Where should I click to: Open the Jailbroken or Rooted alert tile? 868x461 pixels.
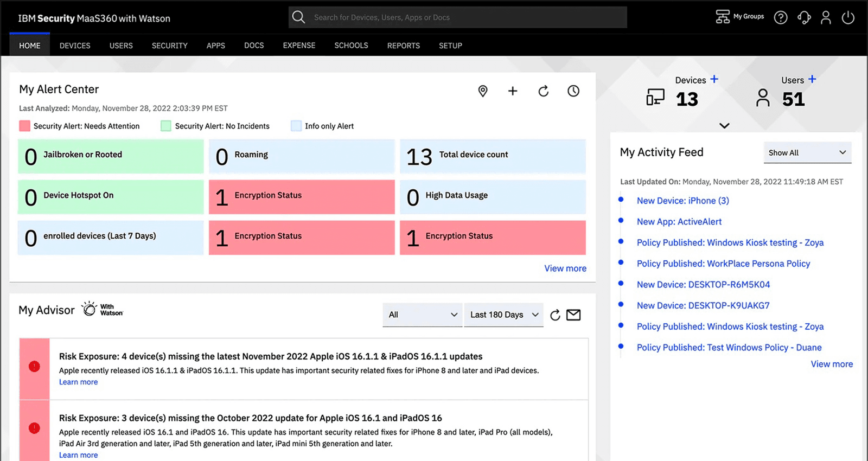[x=111, y=156]
